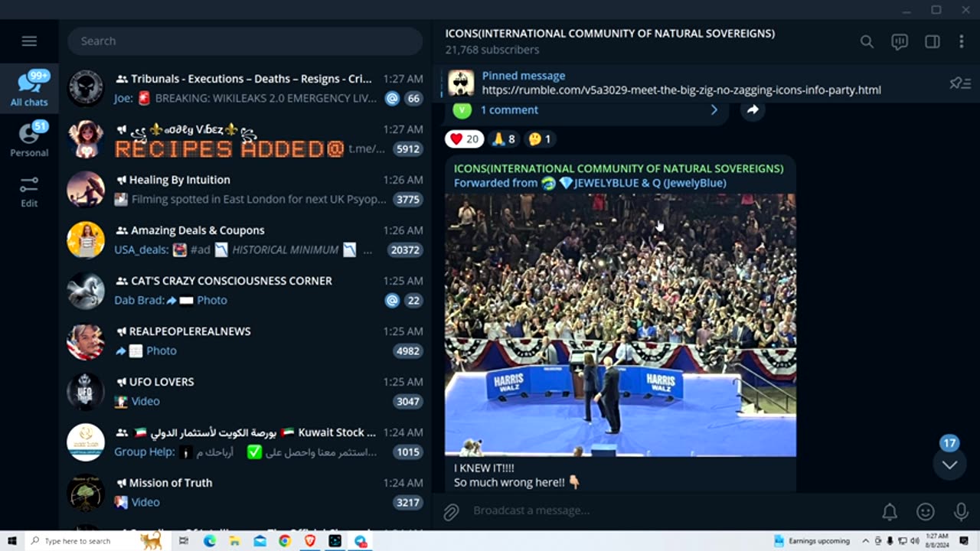Open UFO LOVERS channel
Viewport: 980px width, 551px height.
pos(245,391)
